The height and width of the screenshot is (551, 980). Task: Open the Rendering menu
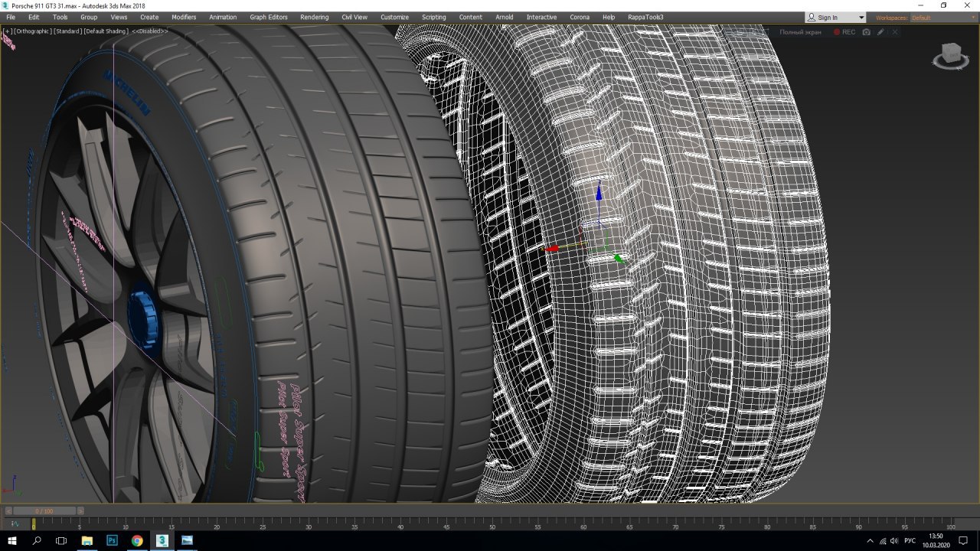click(x=314, y=17)
